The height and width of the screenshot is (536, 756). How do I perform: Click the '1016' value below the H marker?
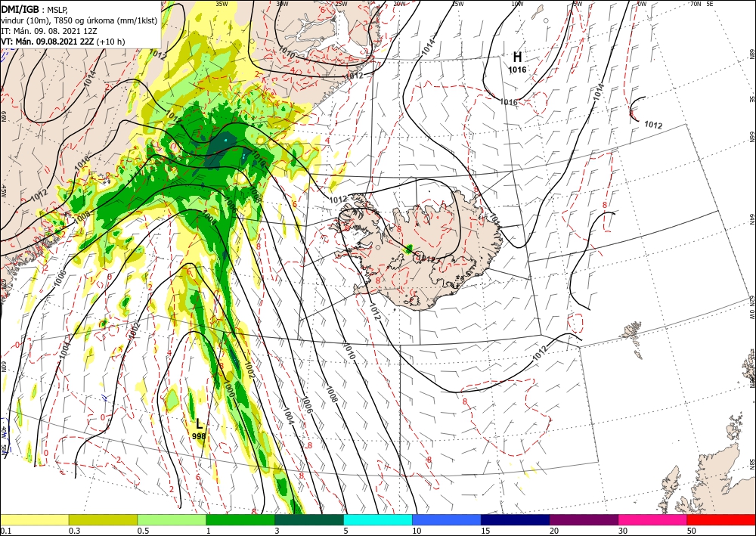tap(517, 70)
